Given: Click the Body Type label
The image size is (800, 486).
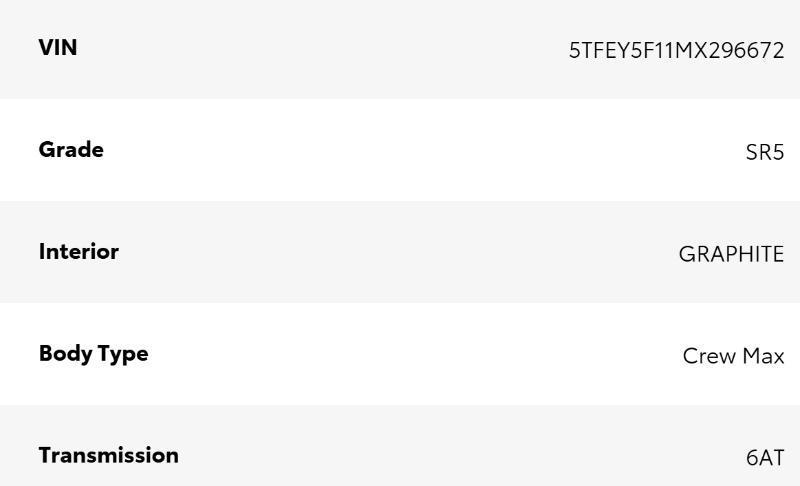Looking at the screenshot, I should 93,354.
